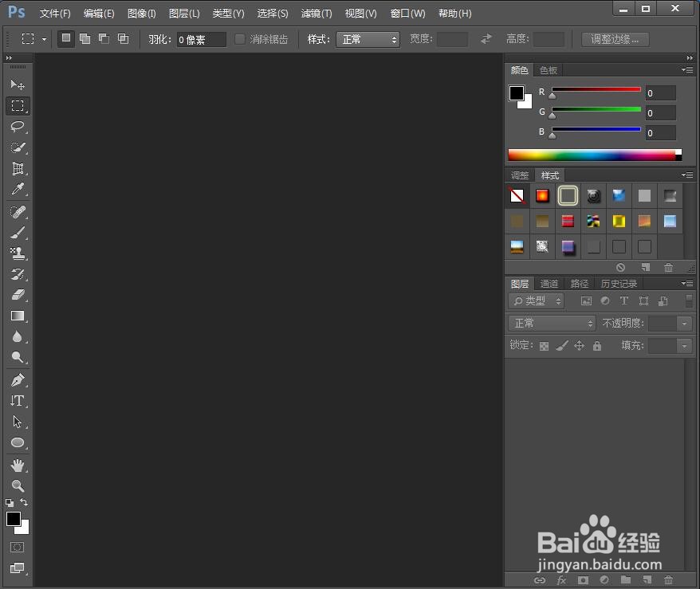Reset default foreground and background colors
700x589 pixels.
pos(10,503)
